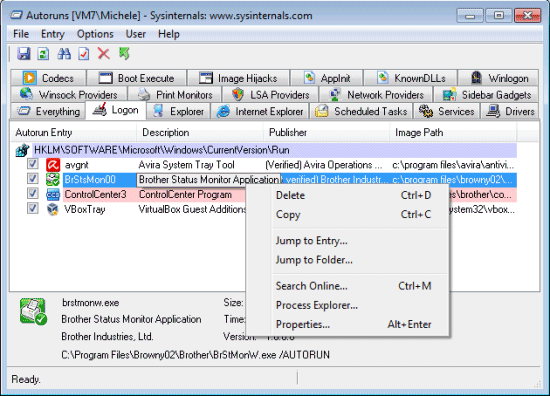Switch to the Drivers tab
The height and width of the screenshot is (396, 550).
pos(510,112)
